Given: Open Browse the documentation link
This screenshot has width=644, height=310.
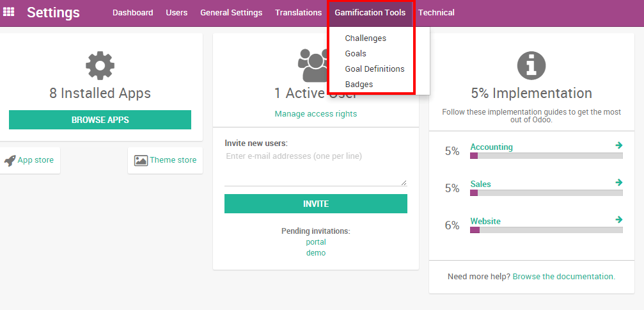Looking at the screenshot, I should (563, 277).
